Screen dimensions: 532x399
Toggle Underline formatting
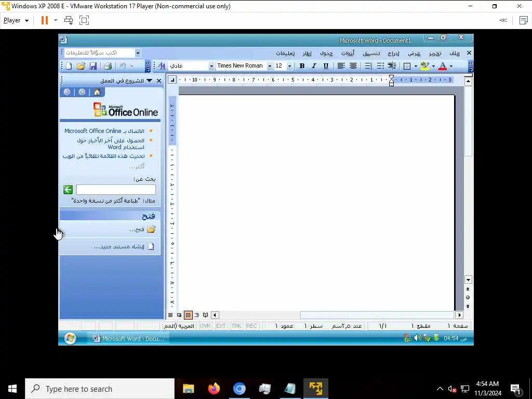click(x=326, y=66)
